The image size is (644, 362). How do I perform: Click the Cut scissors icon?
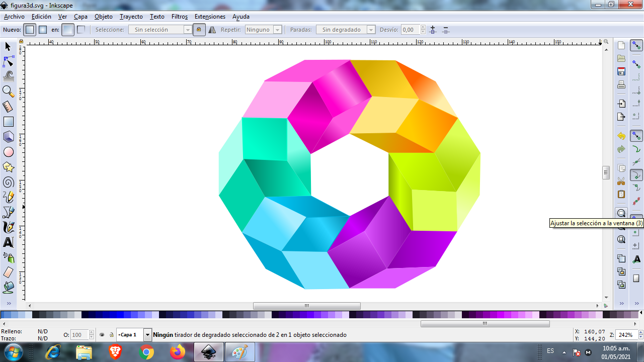(x=621, y=181)
